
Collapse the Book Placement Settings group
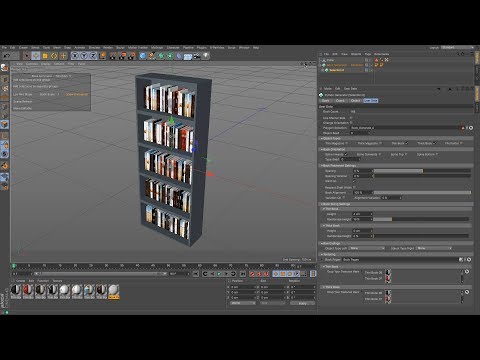click(x=322, y=165)
